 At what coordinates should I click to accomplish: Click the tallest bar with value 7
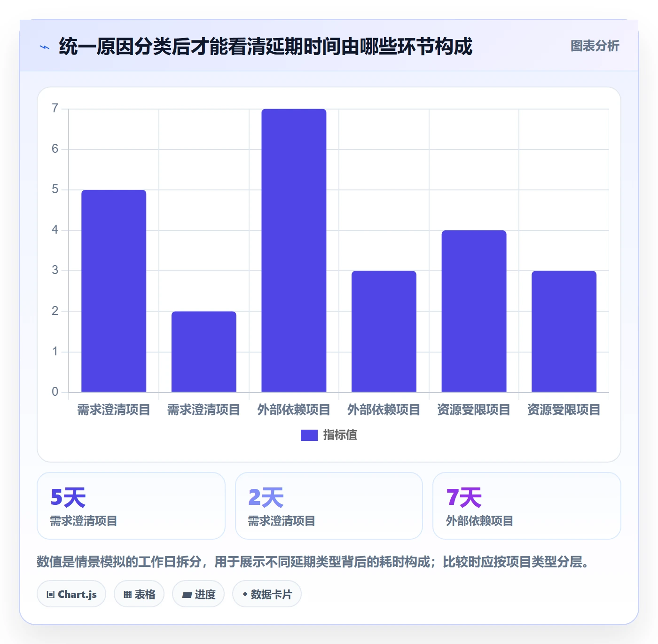click(294, 251)
